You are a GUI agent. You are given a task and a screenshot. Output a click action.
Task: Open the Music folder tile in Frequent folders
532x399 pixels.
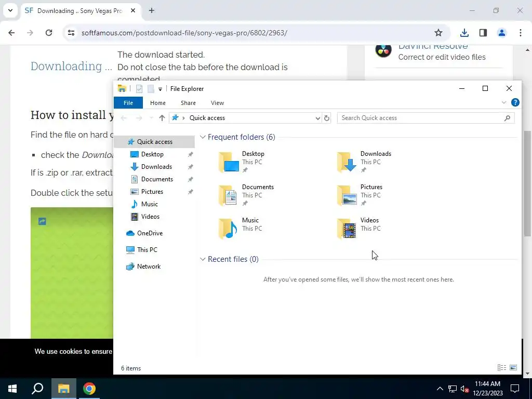coord(241,228)
